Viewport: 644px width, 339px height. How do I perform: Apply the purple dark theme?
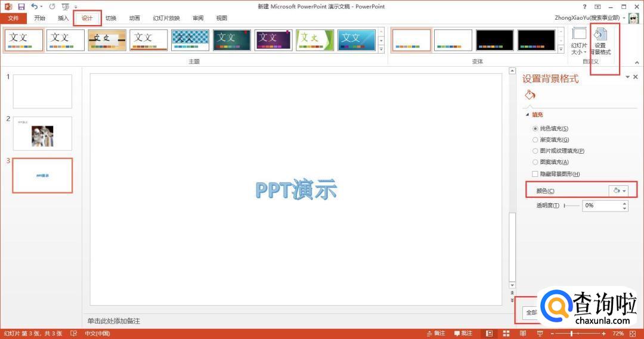pos(274,40)
